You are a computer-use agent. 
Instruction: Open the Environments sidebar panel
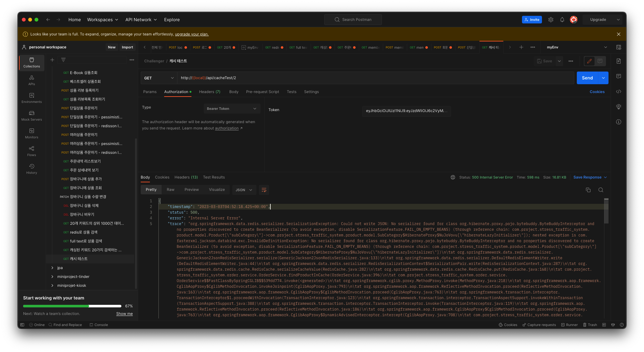pyautogui.click(x=32, y=97)
